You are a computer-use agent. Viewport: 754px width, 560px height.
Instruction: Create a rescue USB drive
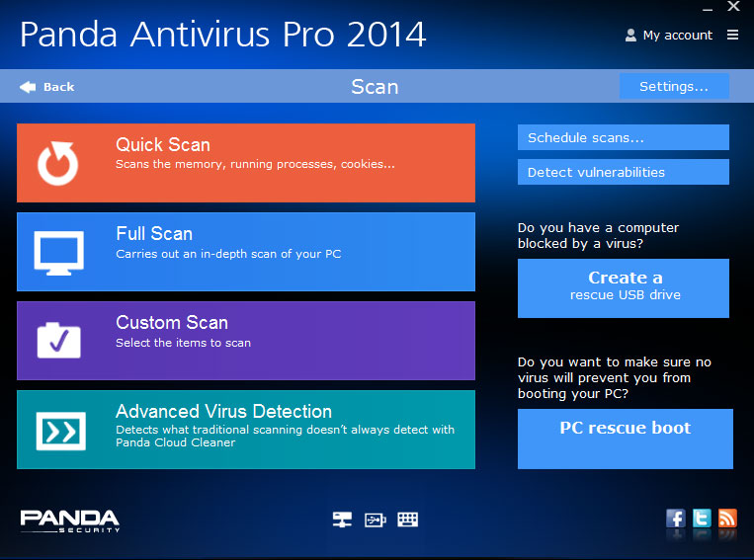tap(624, 288)
